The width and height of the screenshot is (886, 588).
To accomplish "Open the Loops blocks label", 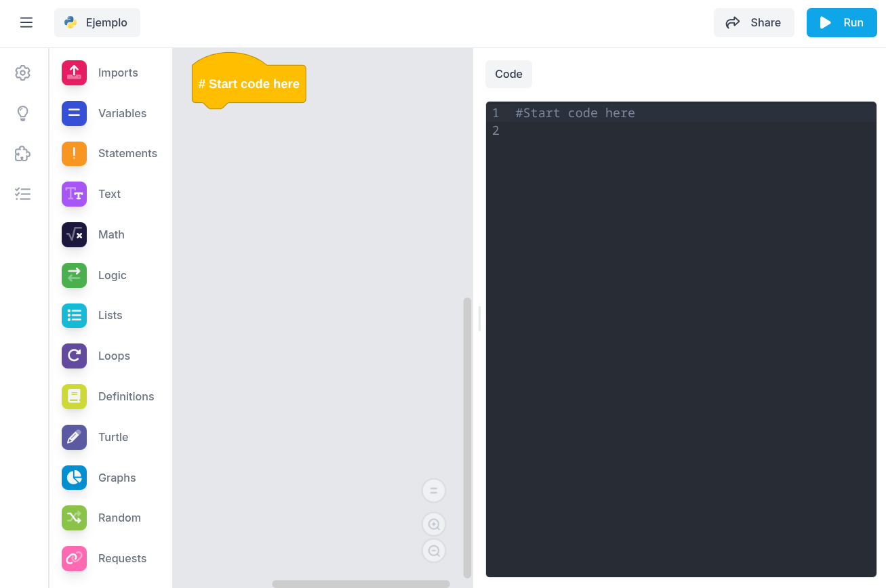I will click(114, 356).
